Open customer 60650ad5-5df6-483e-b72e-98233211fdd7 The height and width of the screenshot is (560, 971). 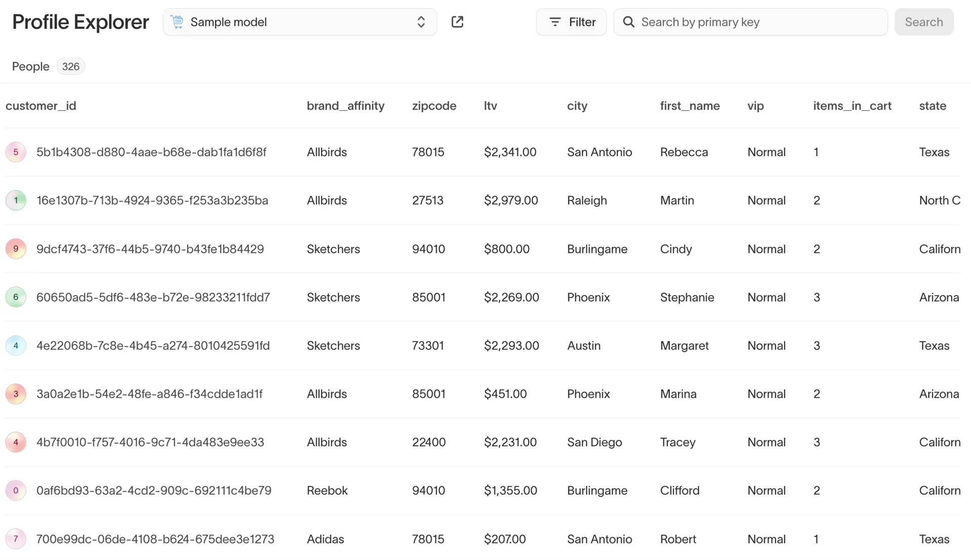pos(153,297)
